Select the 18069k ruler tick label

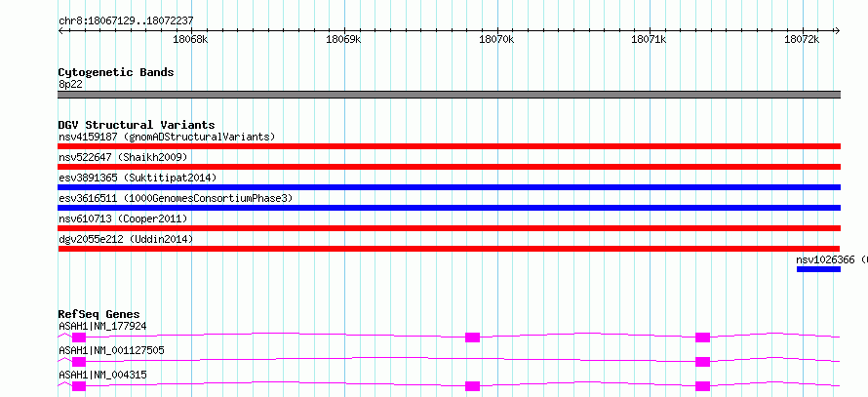coord(343,39)
